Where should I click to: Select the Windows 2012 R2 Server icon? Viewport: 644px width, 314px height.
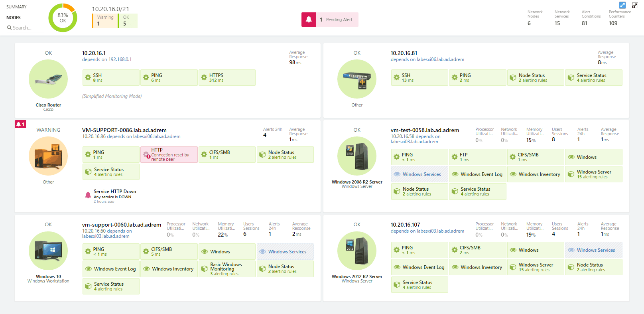[x=357, y=251]
